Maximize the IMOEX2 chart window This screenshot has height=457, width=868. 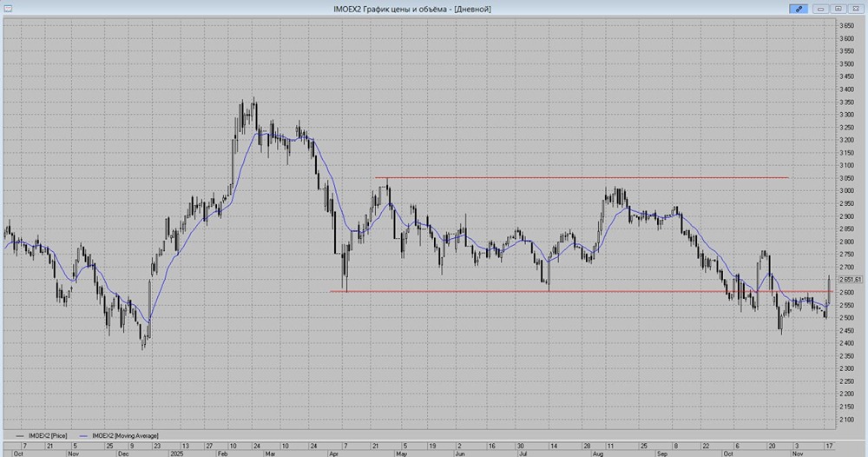tap(838, 8)
